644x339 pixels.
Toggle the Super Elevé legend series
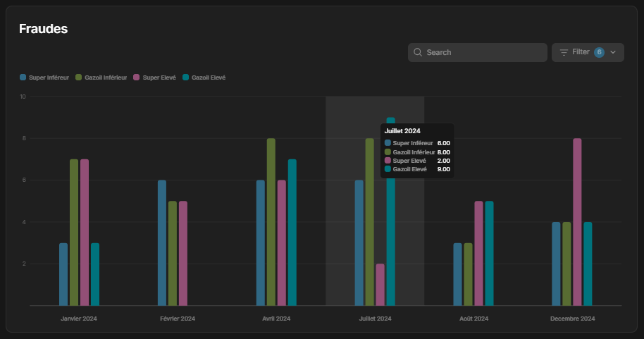click(155, 78)
